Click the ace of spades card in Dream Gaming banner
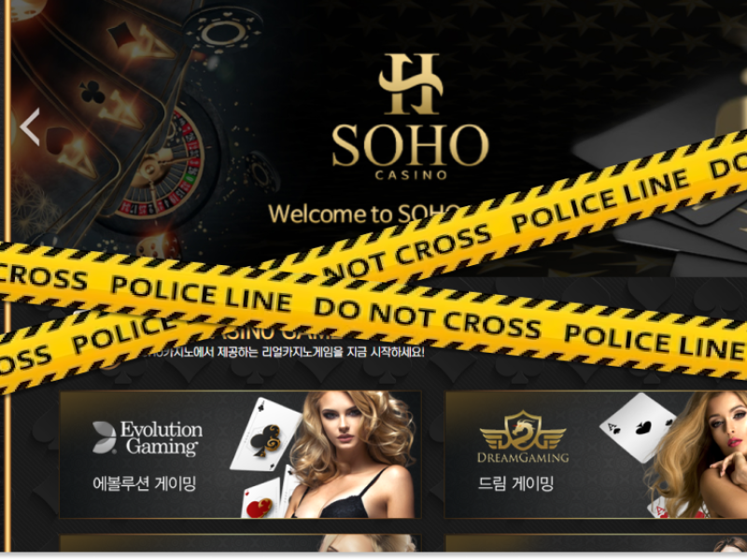Image resolution: width=747 pixels, height=560 pixels. tap(638, 427)
